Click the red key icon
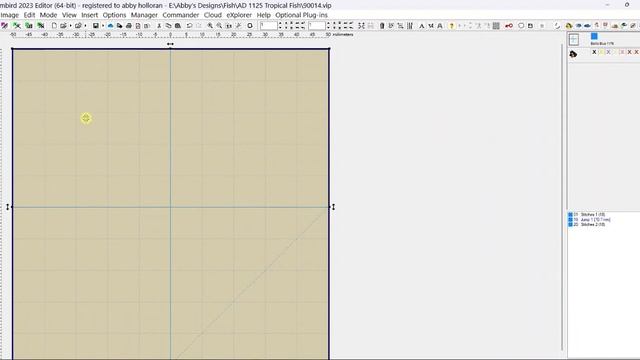 (509, 26)
